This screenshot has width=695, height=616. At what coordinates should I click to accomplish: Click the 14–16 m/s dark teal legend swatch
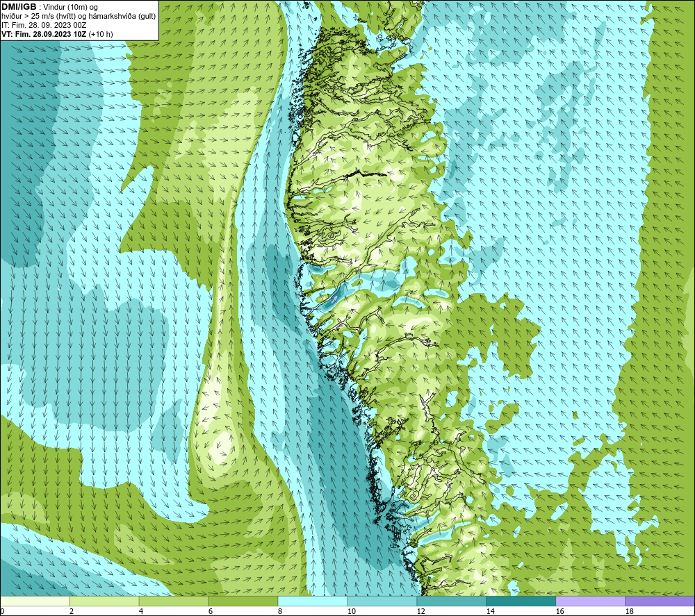point(521,601)
